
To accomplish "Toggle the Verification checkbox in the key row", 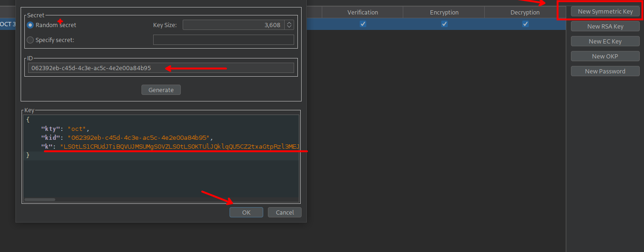I will (x=363, y=24).
